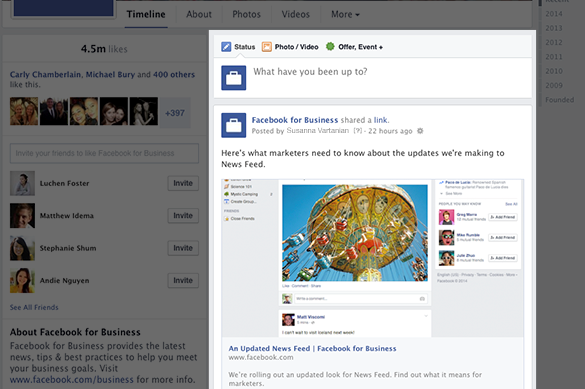The height and width of the screenshot is (389, 585).
Task: Click Andie Nguyen's profile picture
Action: [22, 280]
